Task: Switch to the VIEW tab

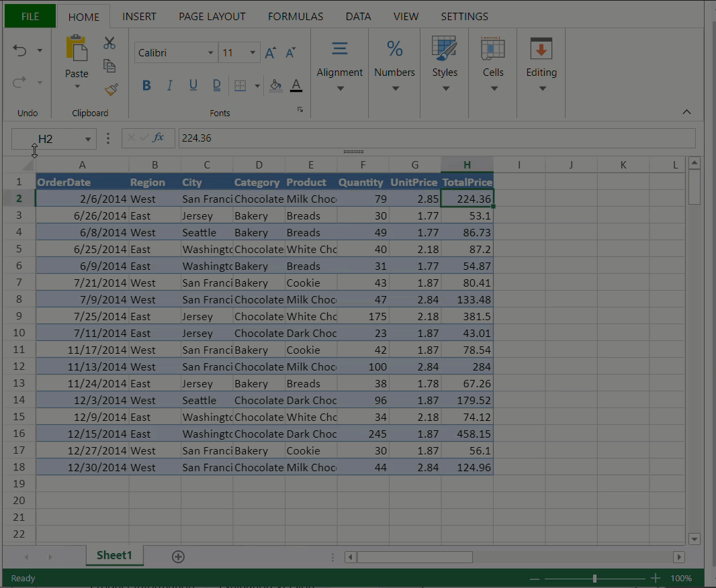Action: coord(406,16)
